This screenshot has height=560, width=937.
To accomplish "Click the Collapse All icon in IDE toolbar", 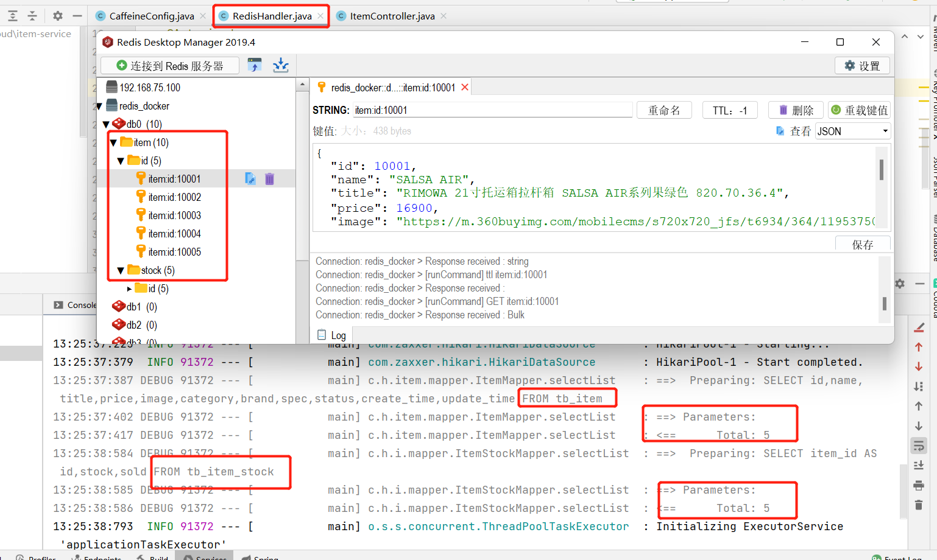I will [32, 16].
